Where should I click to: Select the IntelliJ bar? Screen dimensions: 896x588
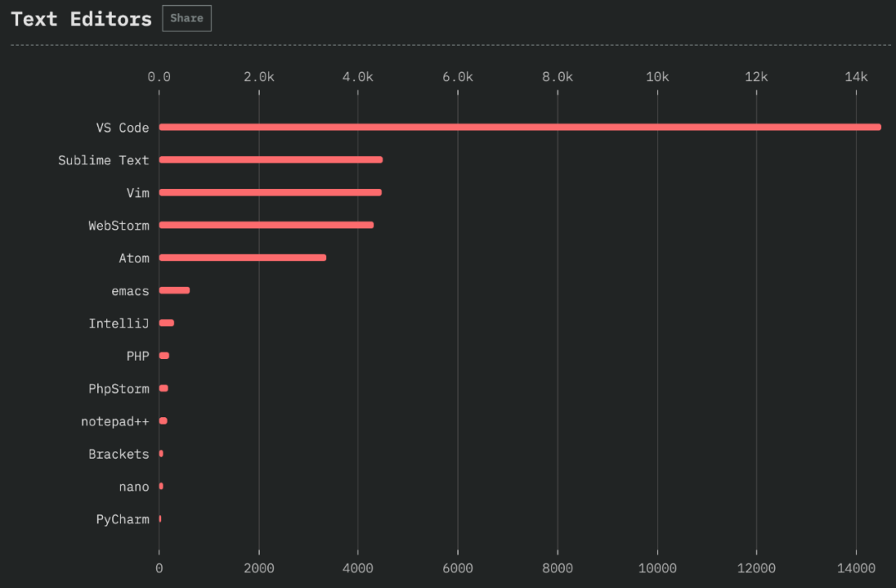pyautogui.click(x=166, y=323)
